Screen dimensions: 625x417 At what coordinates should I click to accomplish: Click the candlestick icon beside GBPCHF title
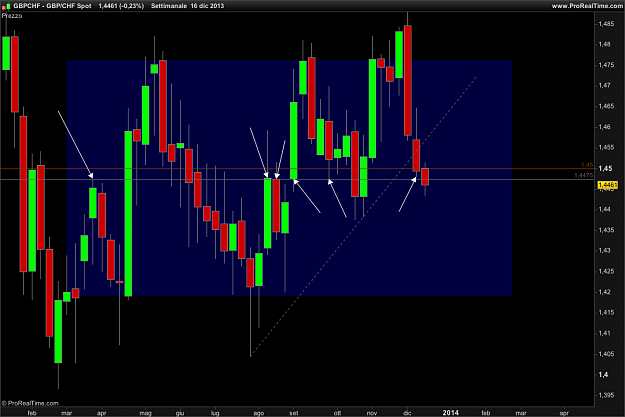[x=6, y=6]
